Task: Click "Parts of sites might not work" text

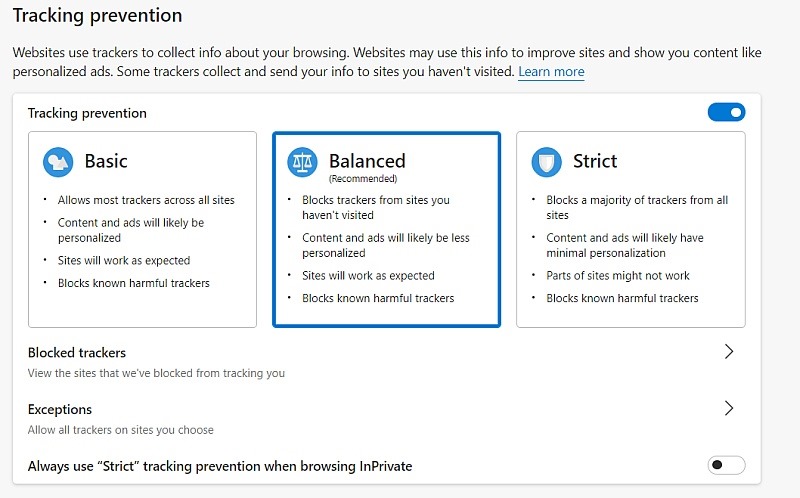Action: tap(618, 276)
